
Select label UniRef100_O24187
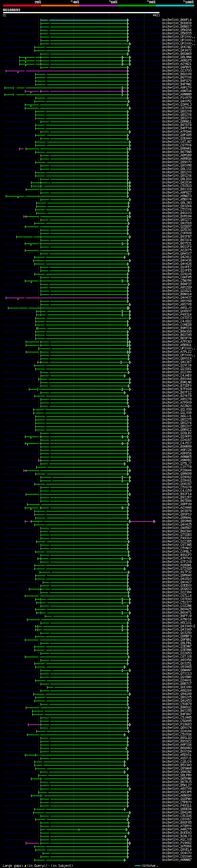click(176, 440)
